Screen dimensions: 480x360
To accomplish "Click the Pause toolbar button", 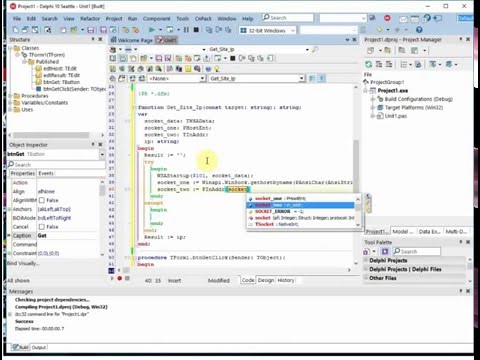I will pos(186,30).
